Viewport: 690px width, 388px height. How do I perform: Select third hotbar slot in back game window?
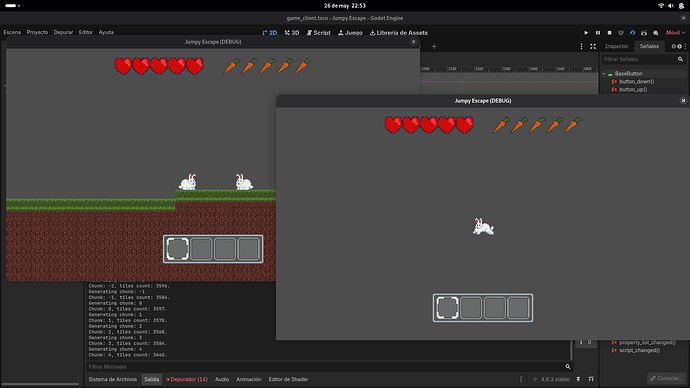tap(225, 249)
